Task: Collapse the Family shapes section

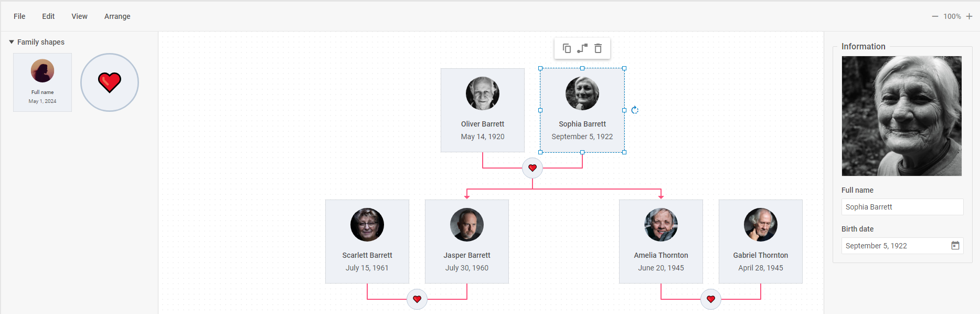Action: [x=12, y=42]
